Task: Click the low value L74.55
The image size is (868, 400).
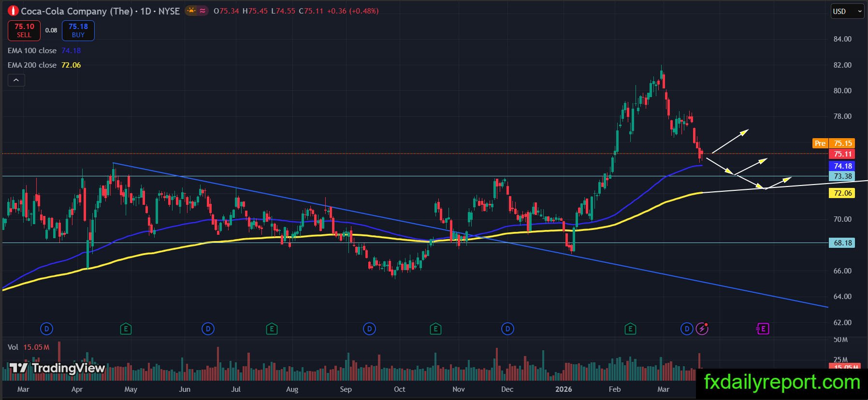Action: 283,11
